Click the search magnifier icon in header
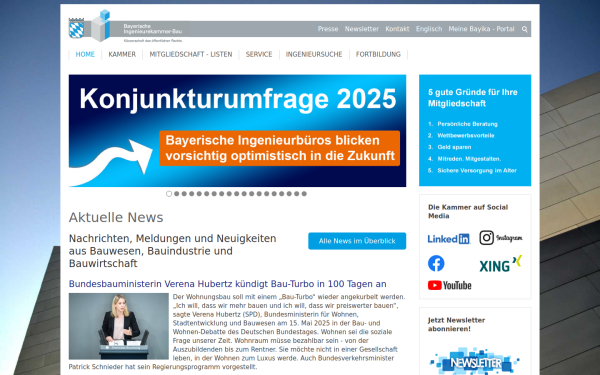Viewport: 600px width, 375px height. (525, 29)
